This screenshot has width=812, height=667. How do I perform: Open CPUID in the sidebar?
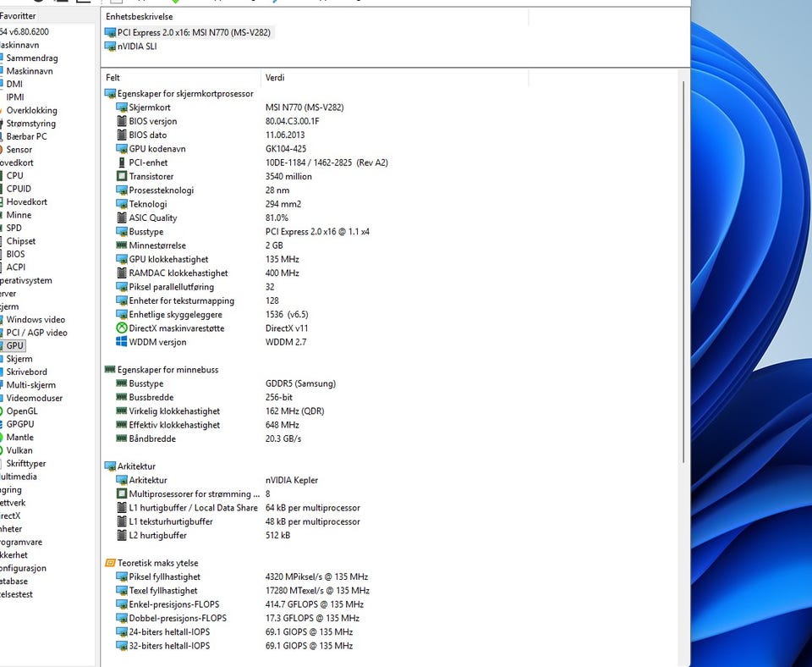[x=19, y=189]
